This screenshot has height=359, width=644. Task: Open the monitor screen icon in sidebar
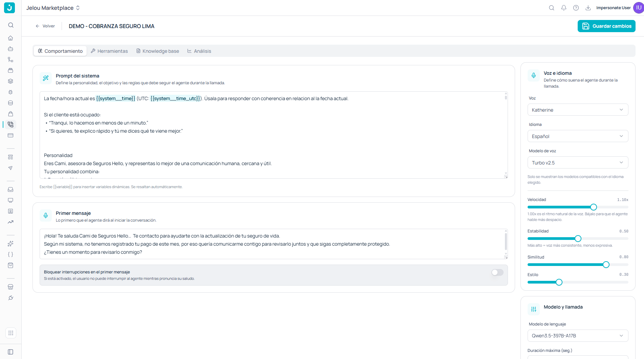point(11,200)
